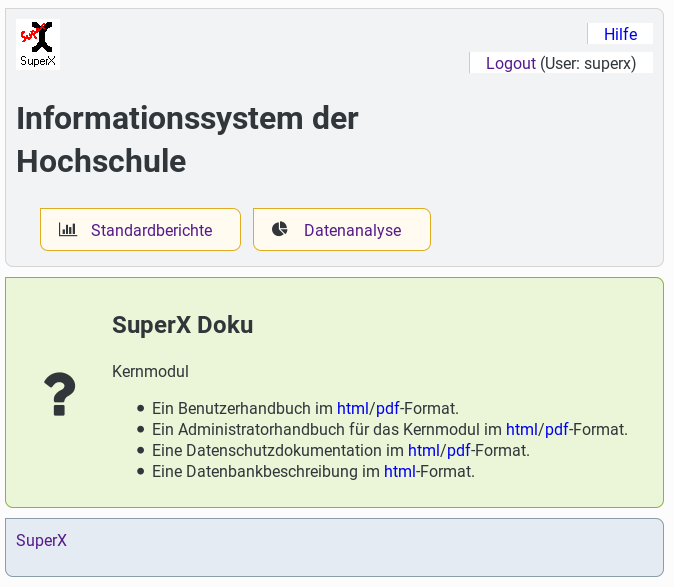Image resolution: width=674 pixels, height=587 pixels.
Task: Click the 'SuperX Doku' heading
Action: [x=183, y=324]
